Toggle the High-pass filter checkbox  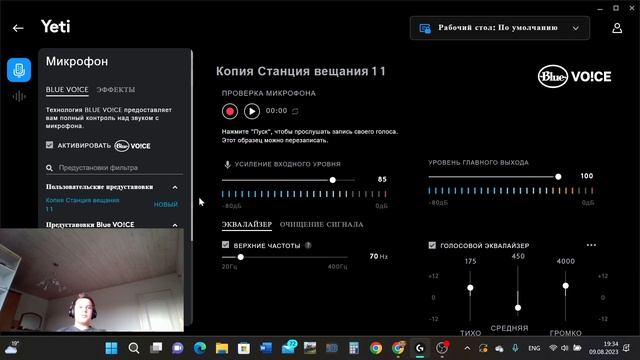225,244
